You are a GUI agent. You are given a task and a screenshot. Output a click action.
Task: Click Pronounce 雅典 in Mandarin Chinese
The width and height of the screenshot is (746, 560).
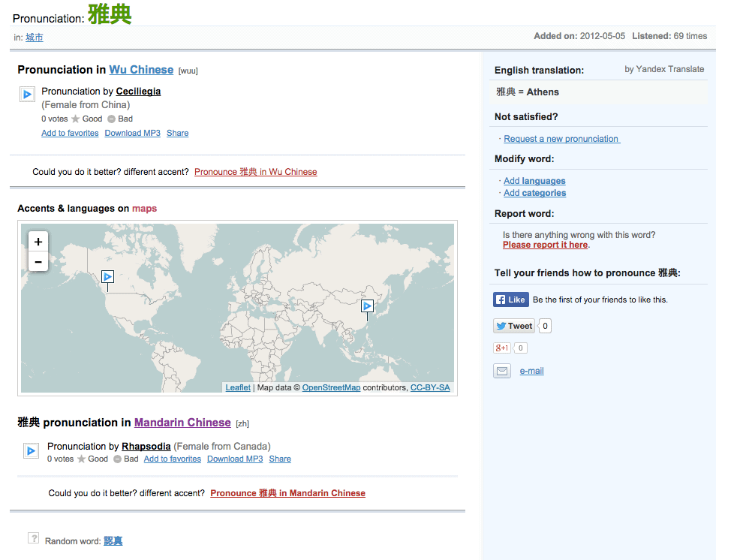click(x=288, y=493)
